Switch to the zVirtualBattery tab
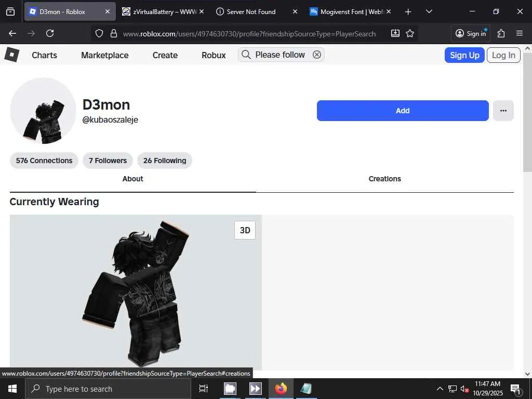The height and width of the screenshot is (399, 532). [x=163, y=11]
